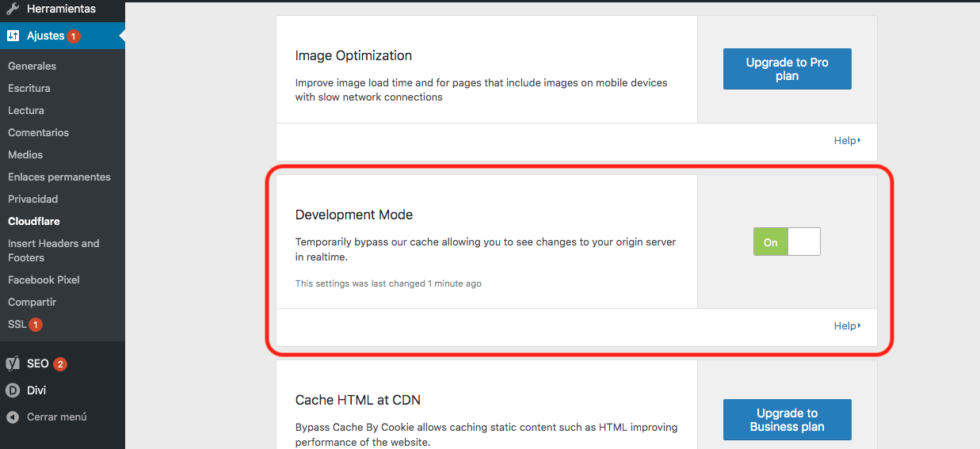Open the Generales settings submenu item
The height and width of the screenshot is (449, 980).
32,66
